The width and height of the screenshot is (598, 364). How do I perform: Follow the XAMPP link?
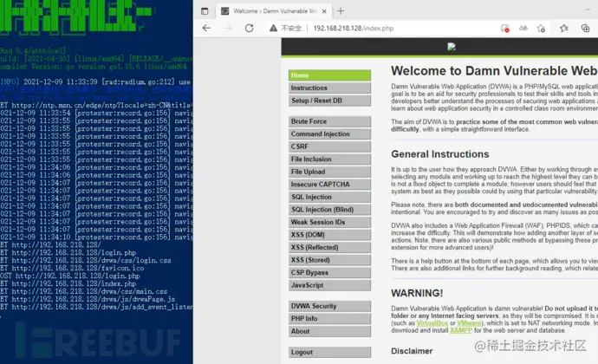pyautogui.click(x=461, y=330)
